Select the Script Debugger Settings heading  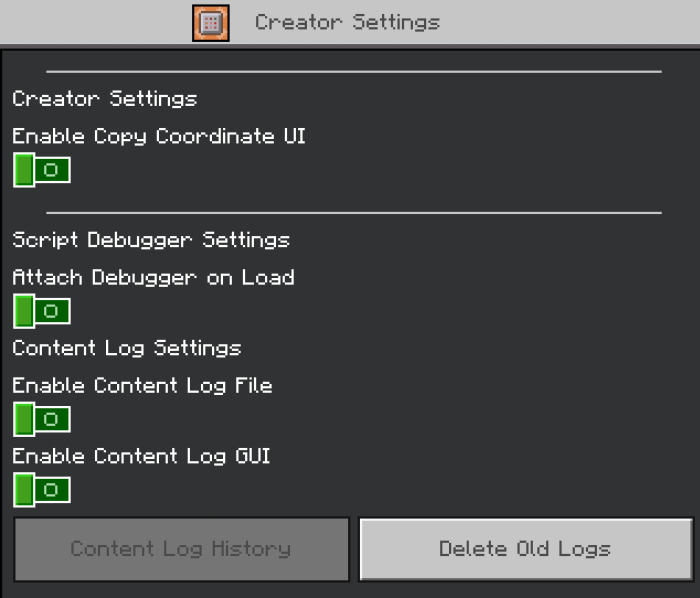[x=151, y=240]
